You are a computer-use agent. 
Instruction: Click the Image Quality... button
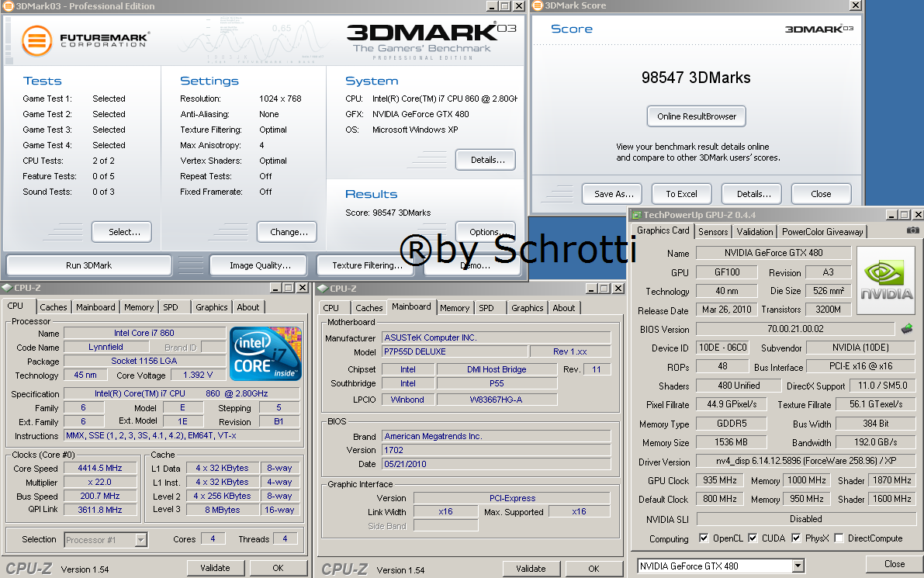pos(258,265)
